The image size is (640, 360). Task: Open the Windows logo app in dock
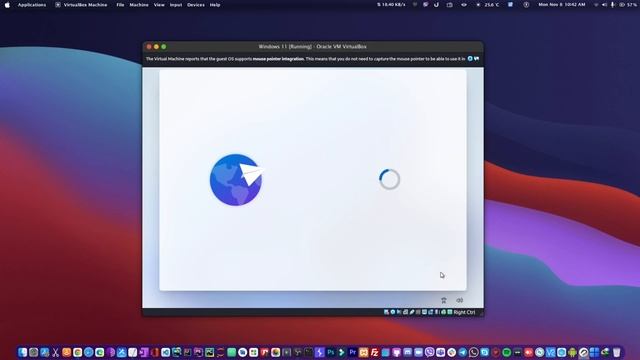(x=594, y=352)
